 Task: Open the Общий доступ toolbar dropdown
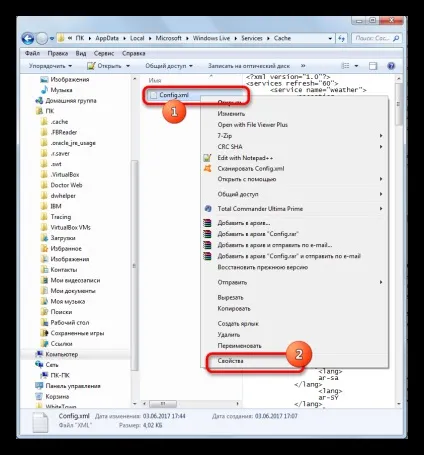[169, 66]
